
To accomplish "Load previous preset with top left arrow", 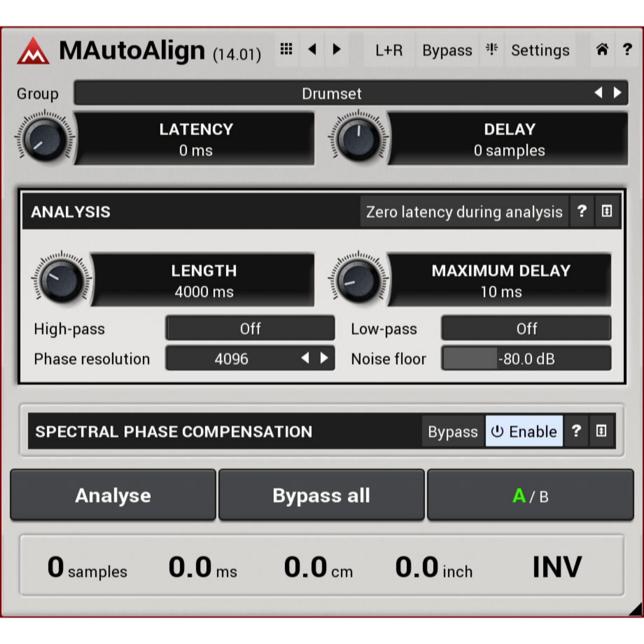I will pos(312,49).
